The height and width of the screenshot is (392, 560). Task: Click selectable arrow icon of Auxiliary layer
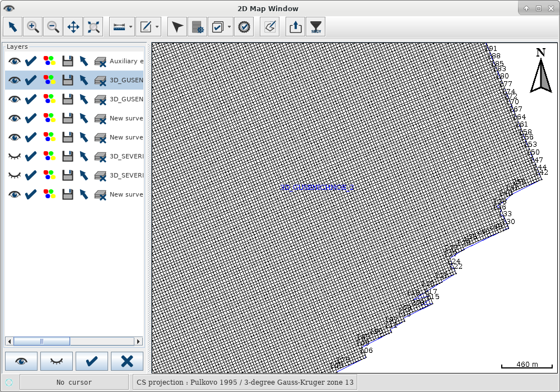[83, 61]
